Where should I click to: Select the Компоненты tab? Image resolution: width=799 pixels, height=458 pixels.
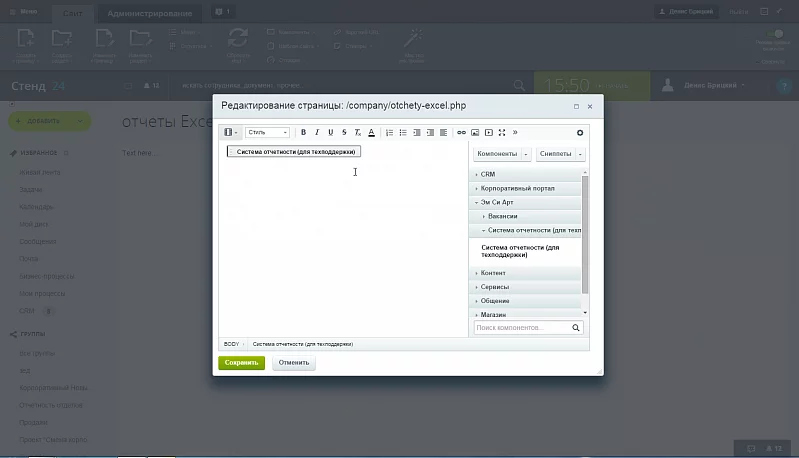(498, 154)
